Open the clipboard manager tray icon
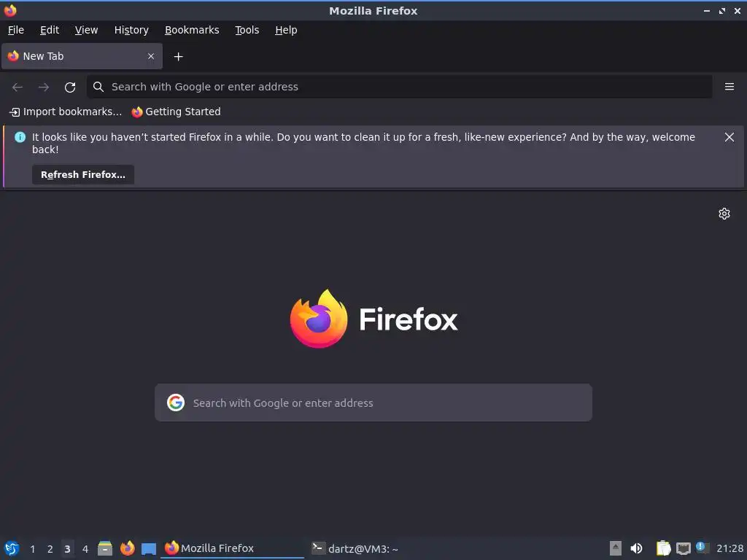Image resolution: width=747 pixels, height=560 pixels. (663, 548)
